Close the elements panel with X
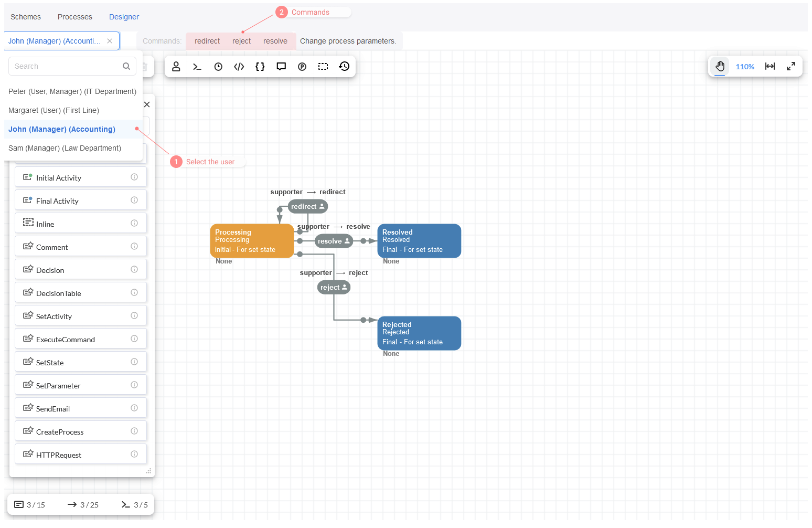This screenshot has height=528, width=812. [x=147, y=104]
